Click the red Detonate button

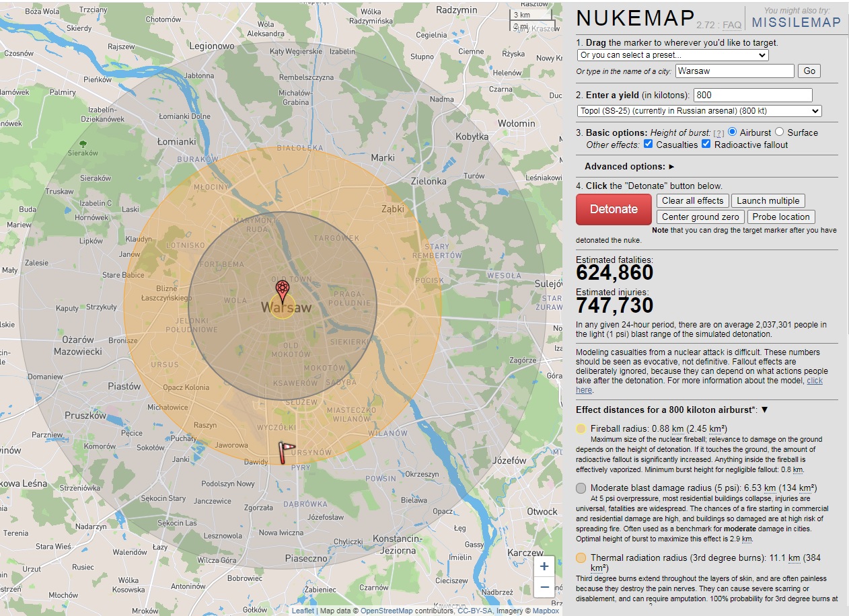coord(614,209)
